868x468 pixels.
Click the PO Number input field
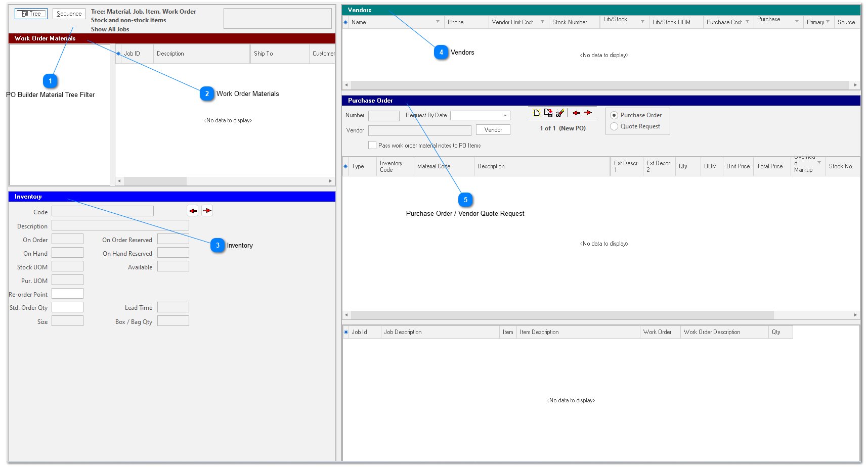[x=384, y=115]
